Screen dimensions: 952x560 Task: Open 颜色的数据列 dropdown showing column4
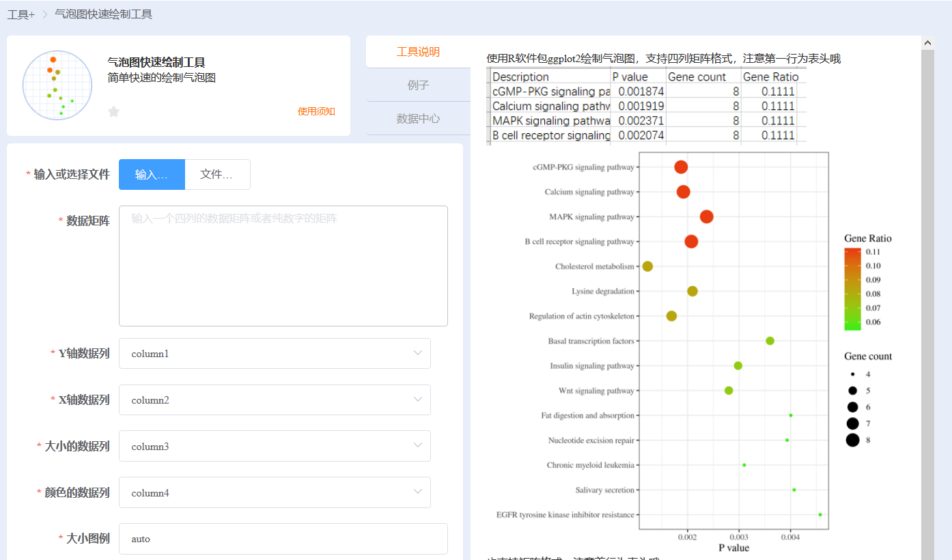point(275,492)
